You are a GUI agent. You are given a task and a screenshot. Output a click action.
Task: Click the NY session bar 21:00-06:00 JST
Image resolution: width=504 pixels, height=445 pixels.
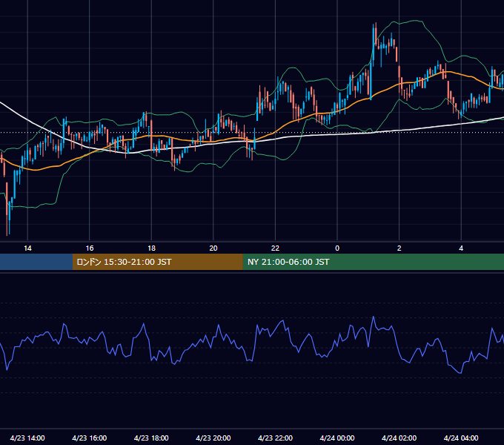click(373, 262)
